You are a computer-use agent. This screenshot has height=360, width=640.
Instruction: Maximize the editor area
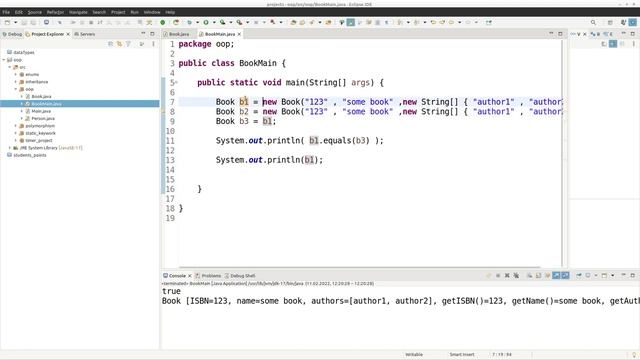point(560,34)
